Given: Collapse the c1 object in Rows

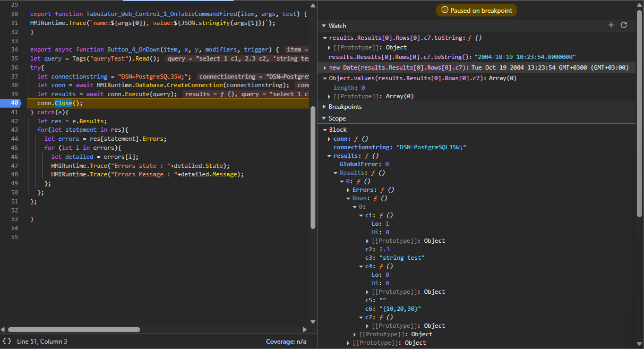Looking at the screenshot, I should point(361,215).
